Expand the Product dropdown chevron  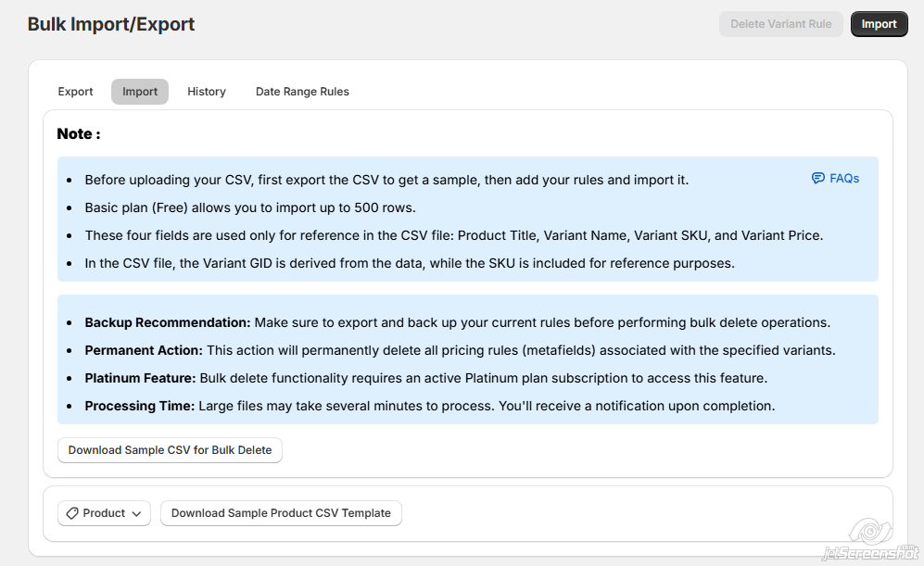[136, 514]
